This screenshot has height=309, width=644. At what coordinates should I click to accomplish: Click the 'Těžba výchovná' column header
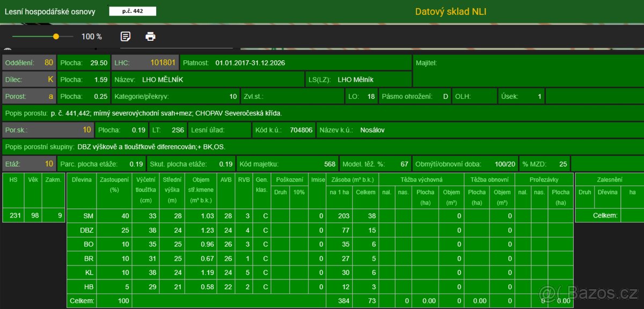pyautogui.click(x=421, y=180)
